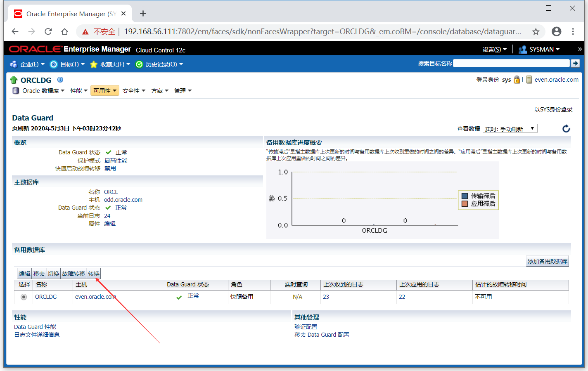Click the browser address bar URL
This screenshot has width=588, height=371.
[x=322, y=32]
